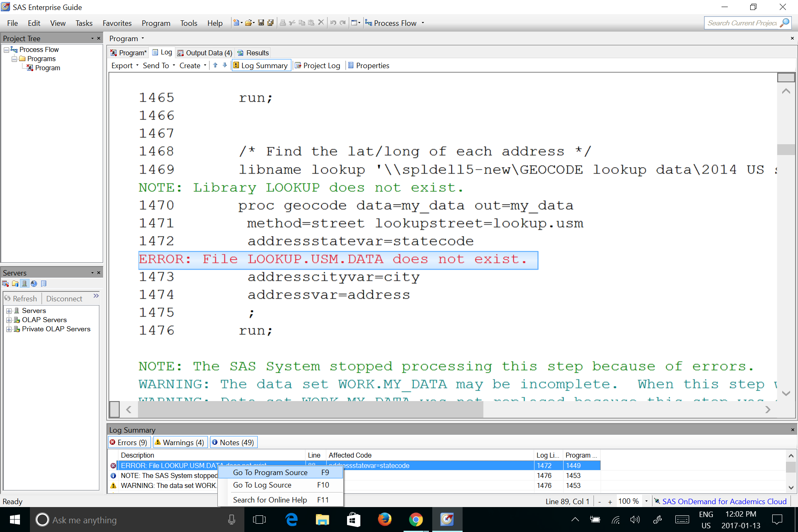Click the Save toolbar icon
Viewport: 798px width, 532px height.
pyautogui.click(x=261, y=23)
